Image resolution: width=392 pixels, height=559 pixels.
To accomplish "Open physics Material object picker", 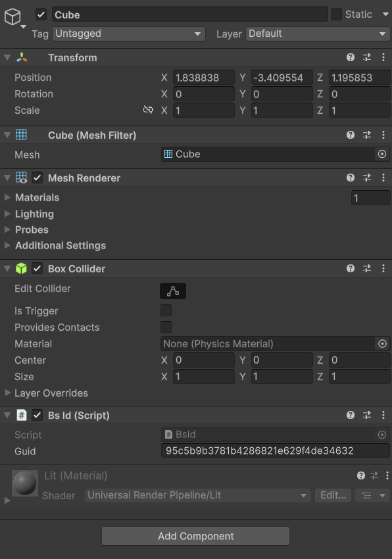I will tap(382, 344).
